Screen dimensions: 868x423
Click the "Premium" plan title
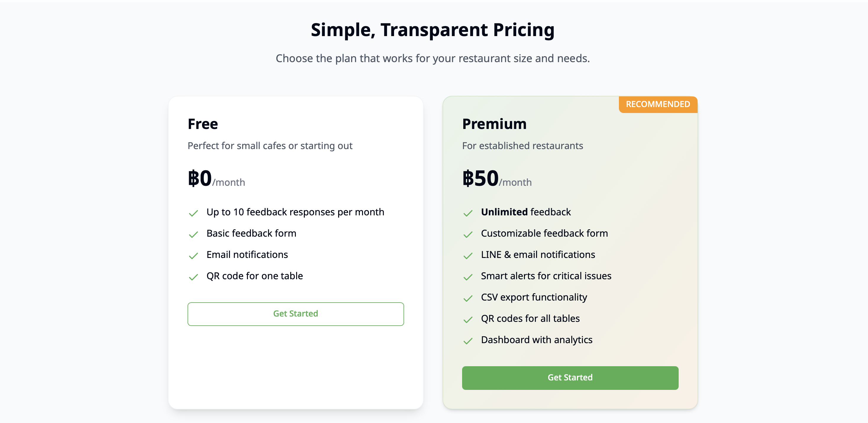click(x=494, y=124)
